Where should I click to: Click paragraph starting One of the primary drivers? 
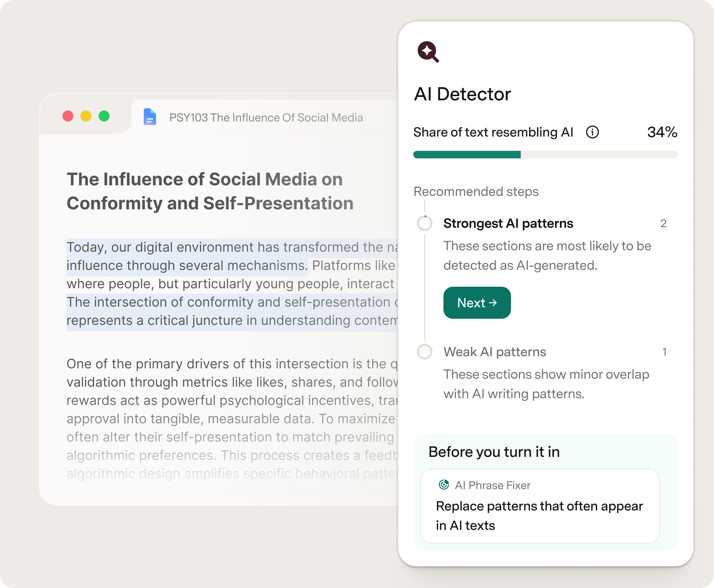pos(232,419)
